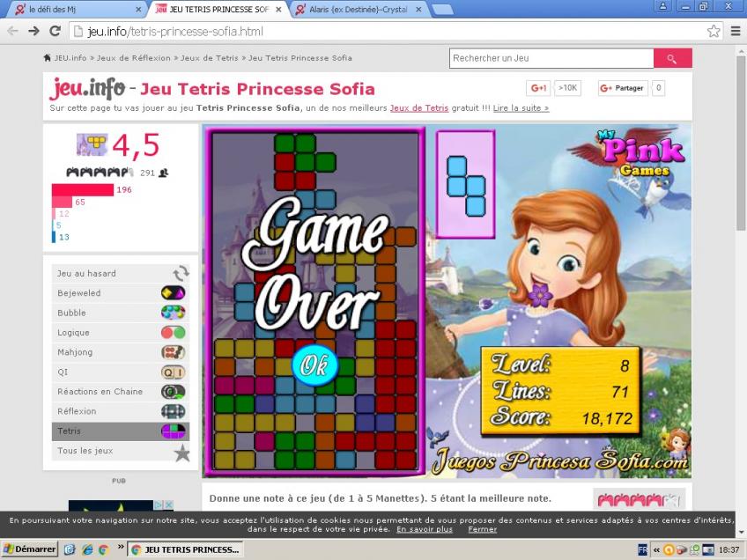Open the Lire la suite link

pos(521,108)
